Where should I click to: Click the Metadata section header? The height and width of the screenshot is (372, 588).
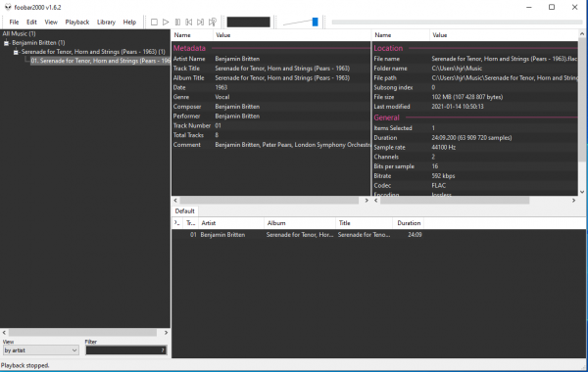[189, 48]
